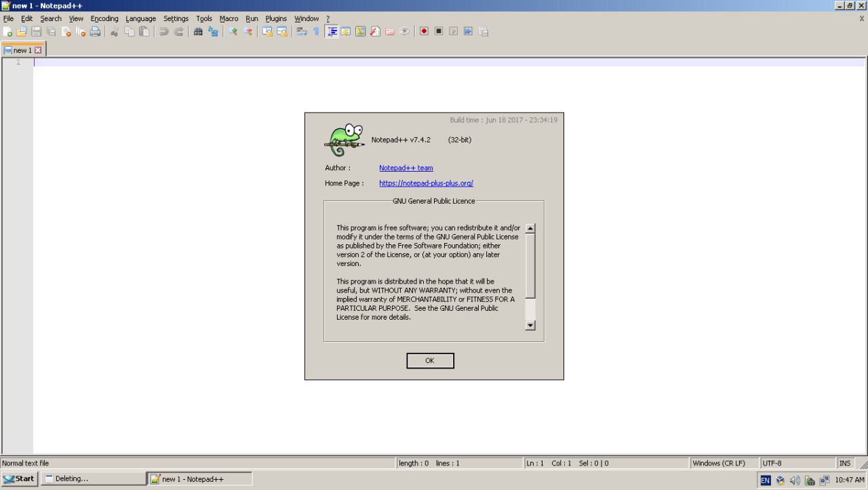Click the Open file toolbar icon
868x490 pixels.
coord(22,31)
